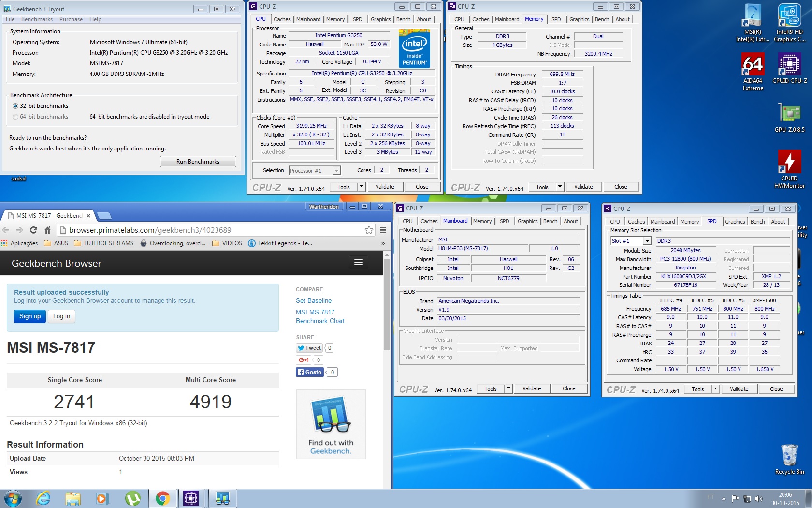
Task: Open a new Chrome tab
Action: pyautogui.click(x=104, y=216)
